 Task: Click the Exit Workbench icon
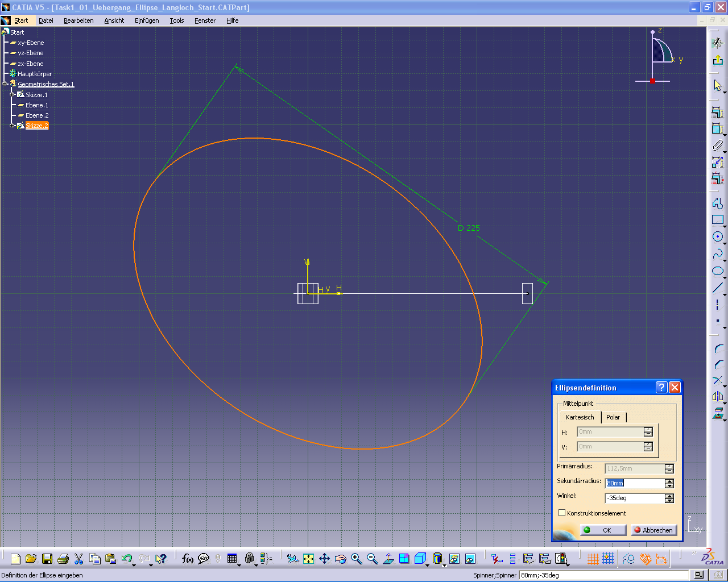coord(718,60)
